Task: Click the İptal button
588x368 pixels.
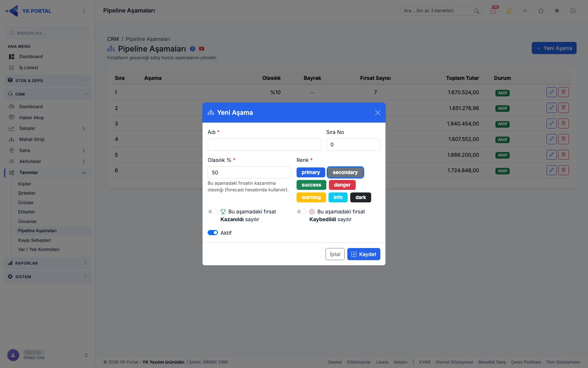Action: click(x=335, y=254)
